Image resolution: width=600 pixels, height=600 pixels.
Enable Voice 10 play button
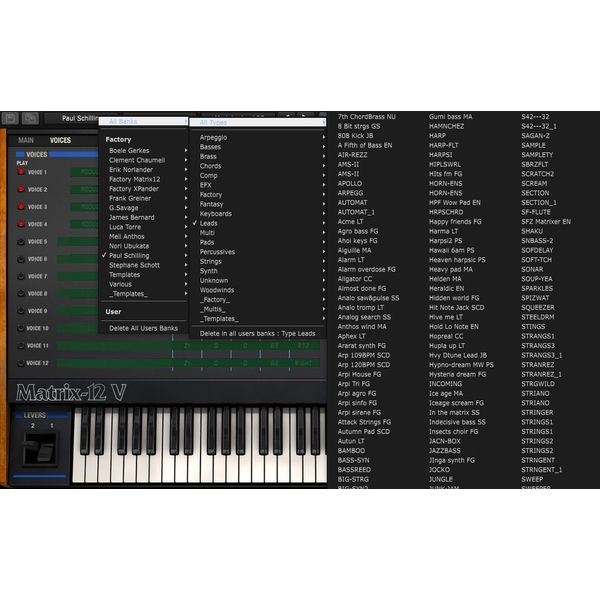click(21, 328)
